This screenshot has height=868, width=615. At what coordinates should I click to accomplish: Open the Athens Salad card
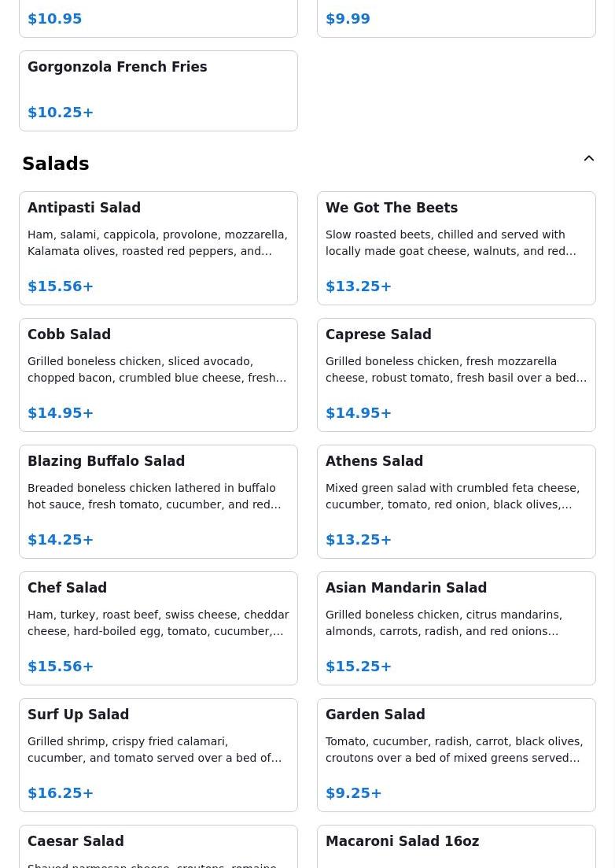point(456,501)
